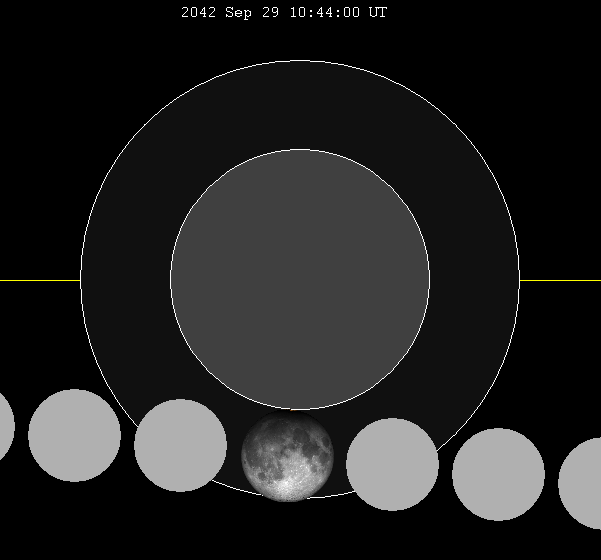Click the center of the inner umbra circle

[x=300, y=280]
